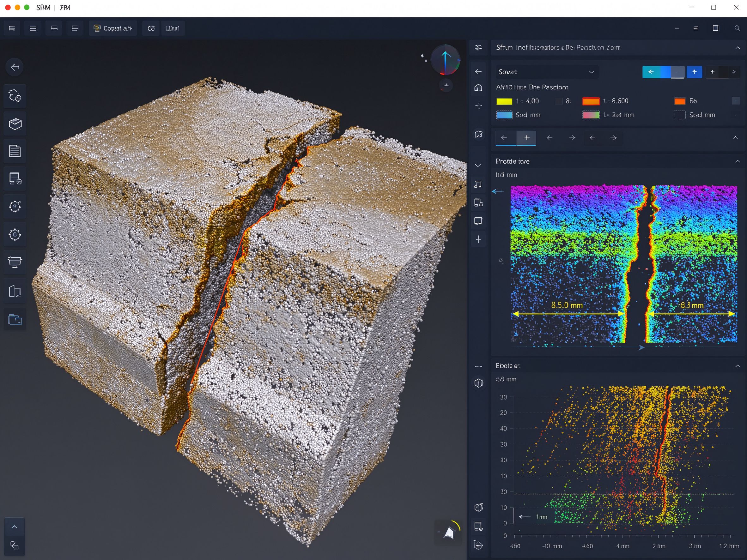Click the search magnifier in top toolbar

[737, 28]
